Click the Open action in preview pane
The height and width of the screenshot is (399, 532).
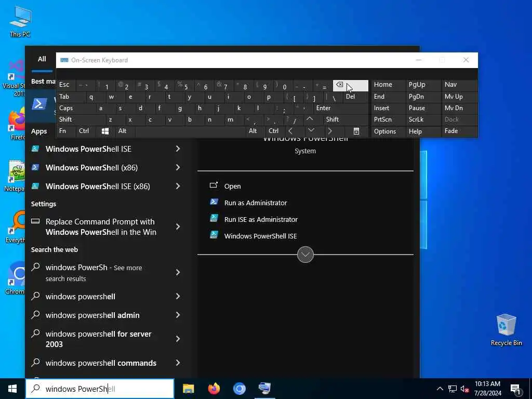(x=232, y=187)
